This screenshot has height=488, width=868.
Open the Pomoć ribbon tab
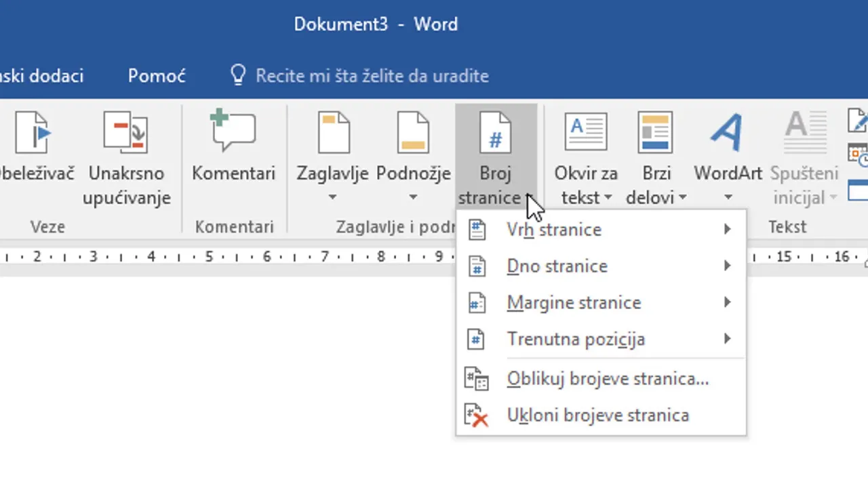click(157, 76)
